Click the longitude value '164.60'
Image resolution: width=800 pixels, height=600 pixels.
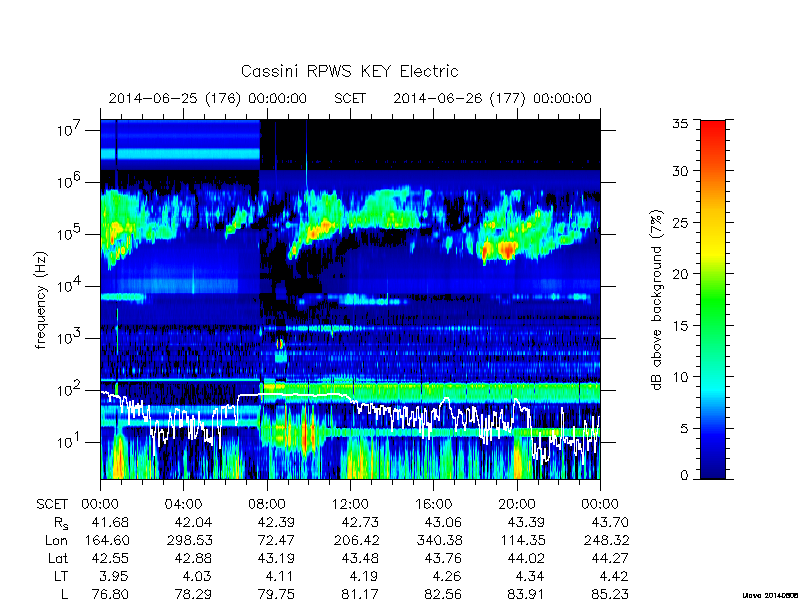click(x=107, y=540)
